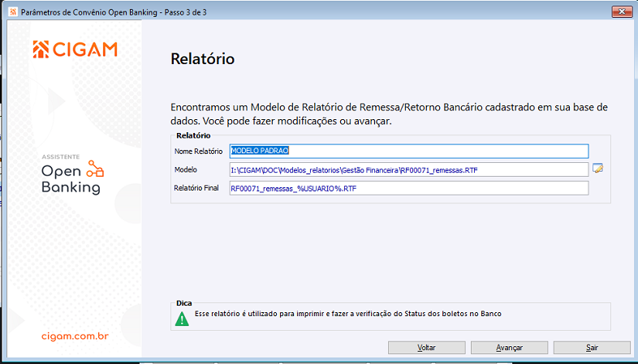Close the Parâmetros de Convênio window
The image size is (638, 364).
[x=622, y=12]
